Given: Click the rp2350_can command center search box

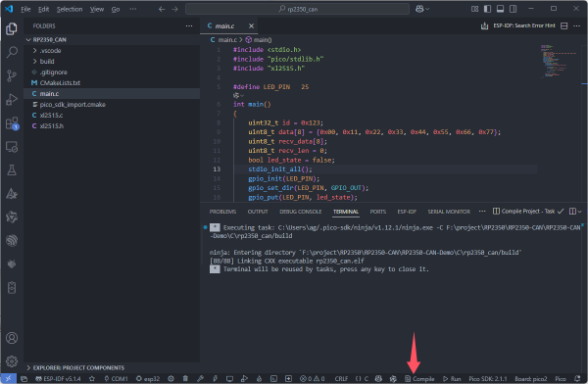Looking at the screenshot, I should click(297, 9).
